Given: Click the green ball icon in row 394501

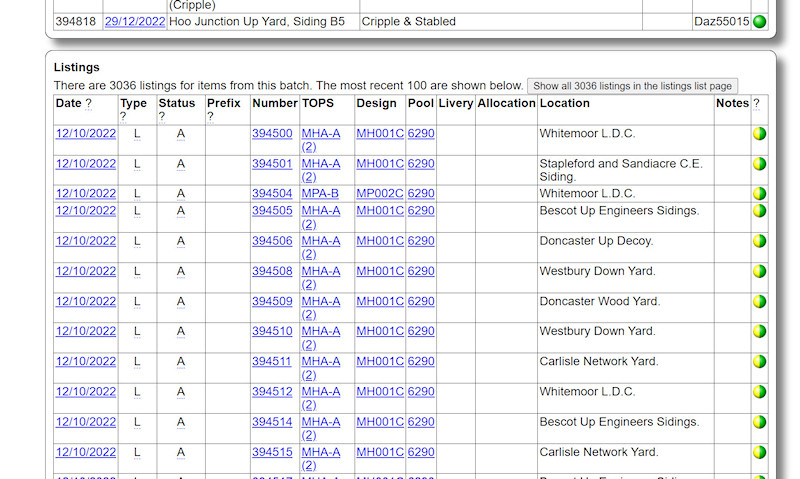Looking at the screenshot, I should (x=760, y=163).
